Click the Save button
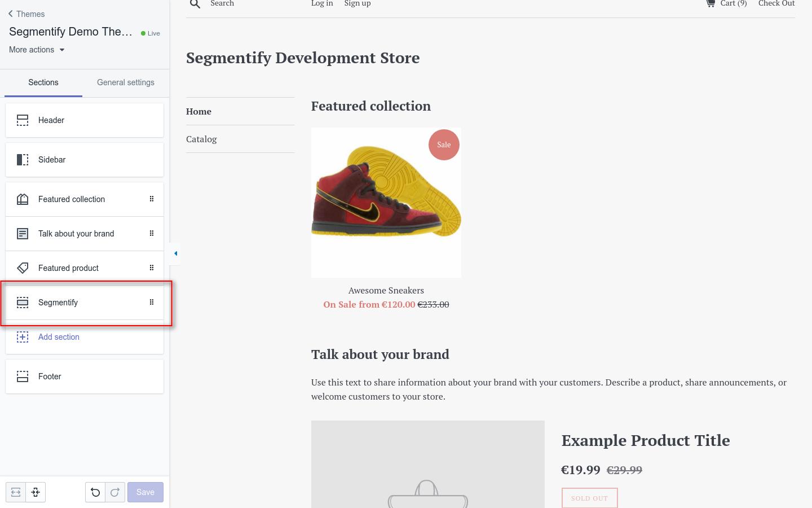 (x=145, y=492)
